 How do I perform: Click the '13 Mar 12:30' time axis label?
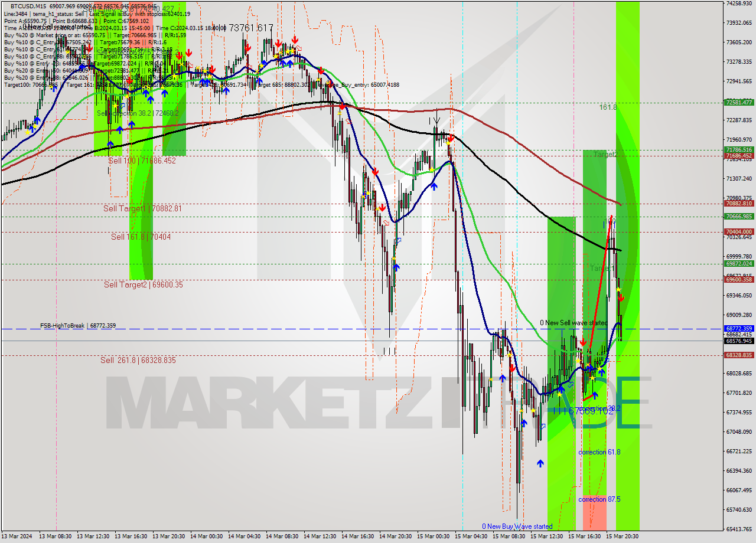[x=93, y=537]
